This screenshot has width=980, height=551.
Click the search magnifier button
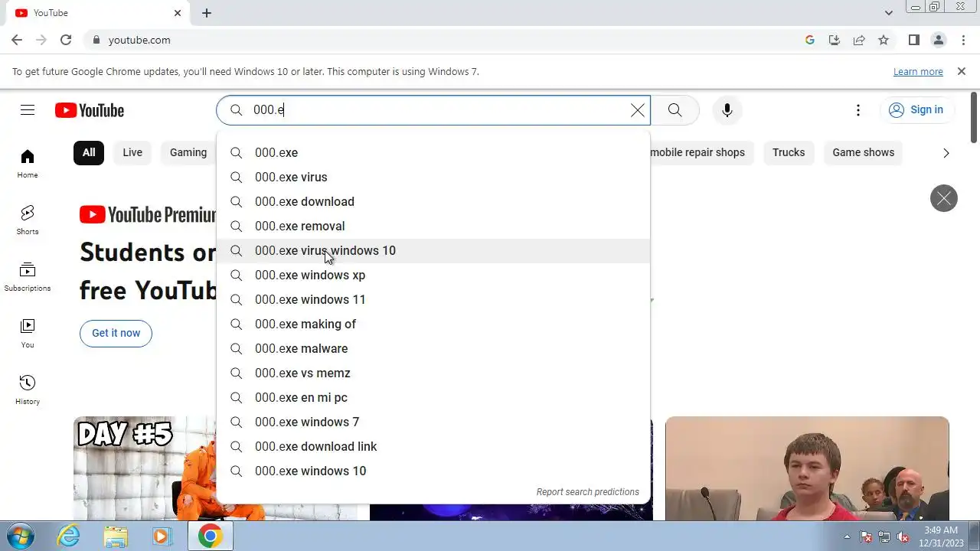tap(675, 110)
